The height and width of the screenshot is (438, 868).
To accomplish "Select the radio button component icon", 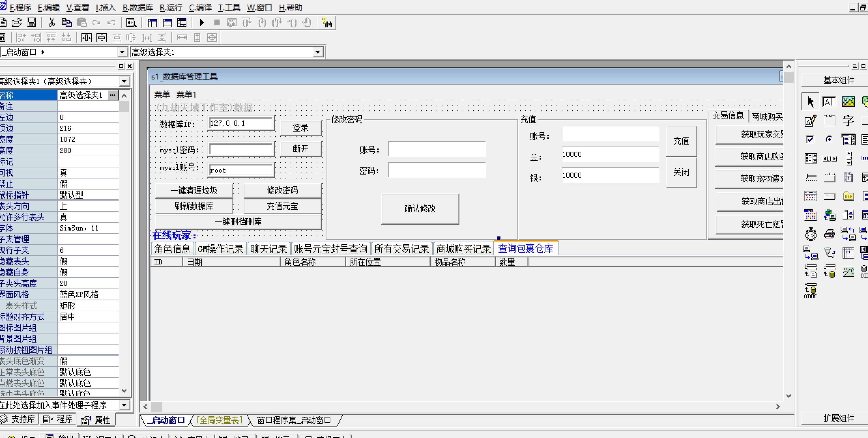I will (829, 139).
